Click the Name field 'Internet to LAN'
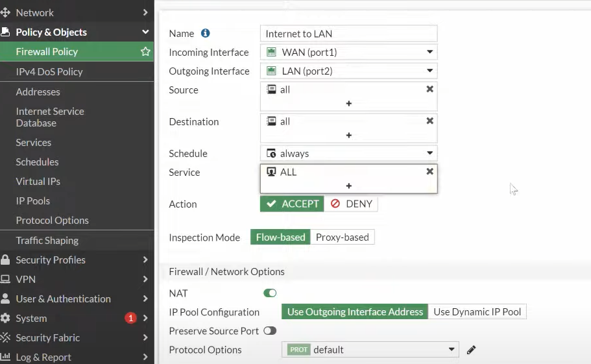 point(348,34)
